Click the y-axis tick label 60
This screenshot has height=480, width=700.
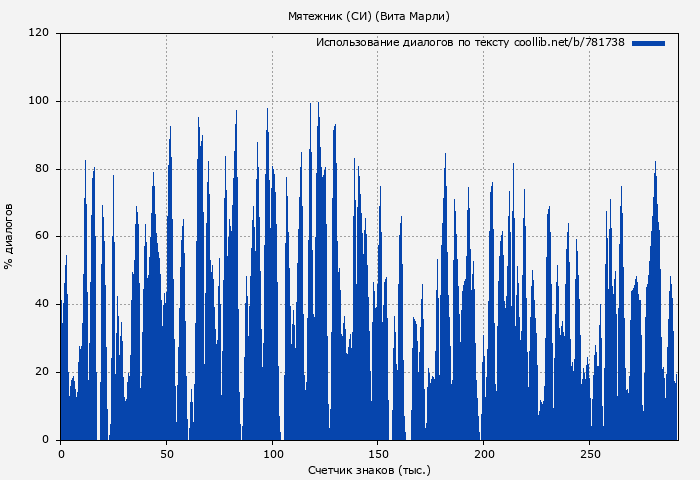(42, 237)
